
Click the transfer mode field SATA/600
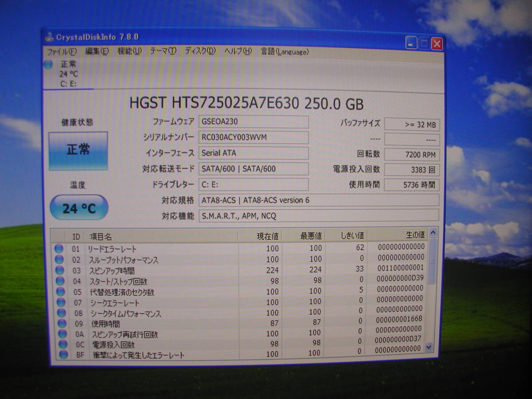[x=254, y=168]
